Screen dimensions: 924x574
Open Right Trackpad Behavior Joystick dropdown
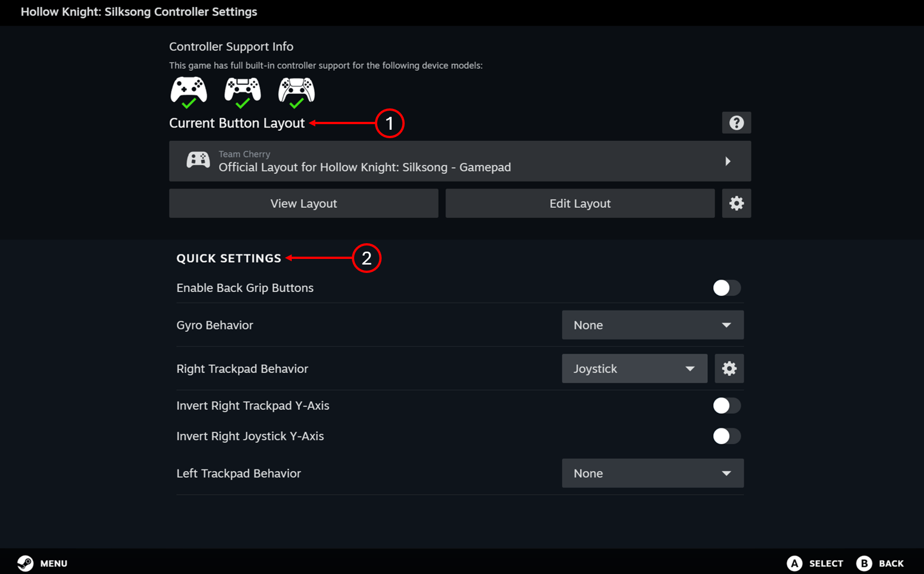coord(635,368)
